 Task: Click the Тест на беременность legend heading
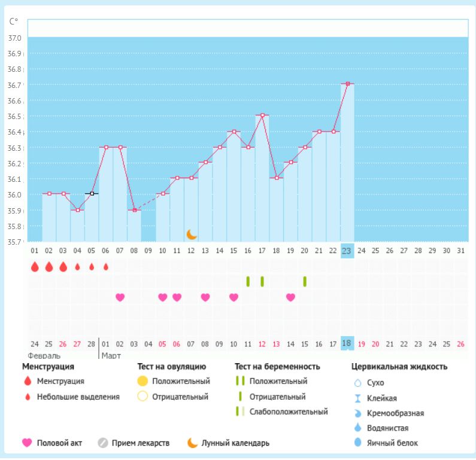tap(277, 367)
